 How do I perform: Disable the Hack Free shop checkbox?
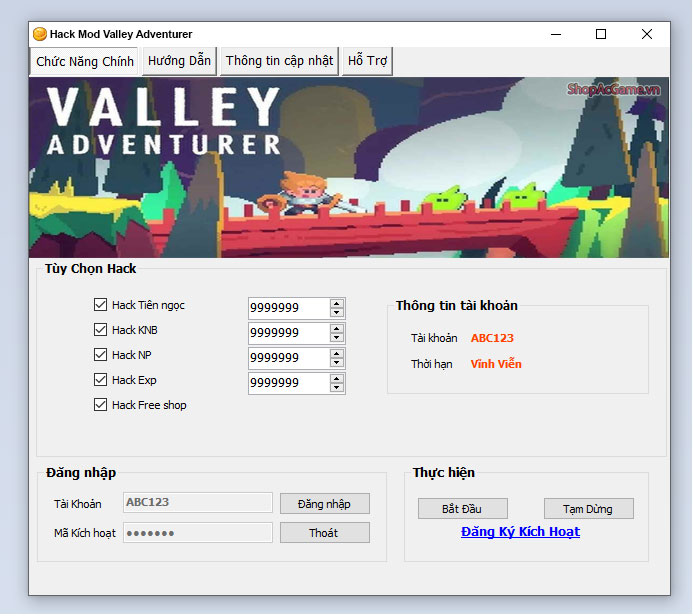100,405
